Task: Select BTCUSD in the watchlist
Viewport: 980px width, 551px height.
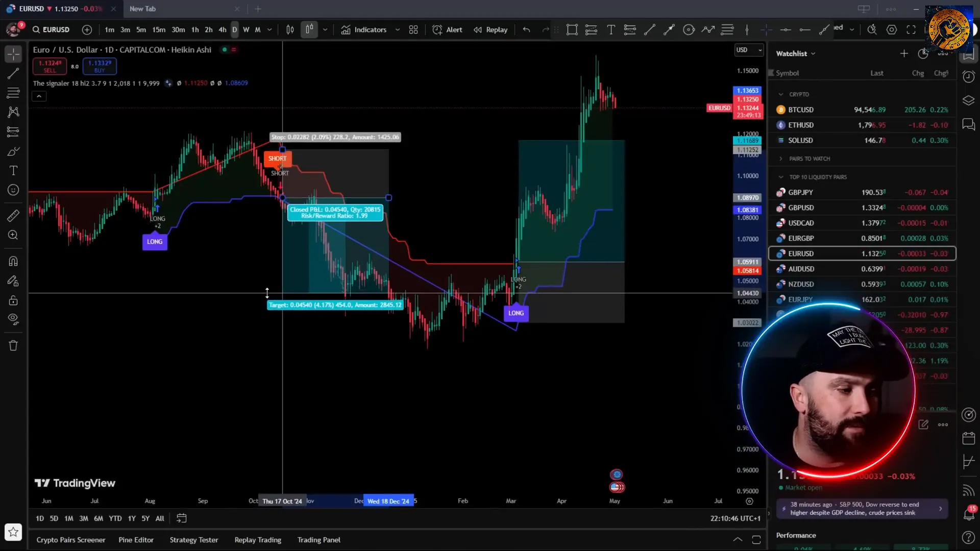Action: coord(862,110)
